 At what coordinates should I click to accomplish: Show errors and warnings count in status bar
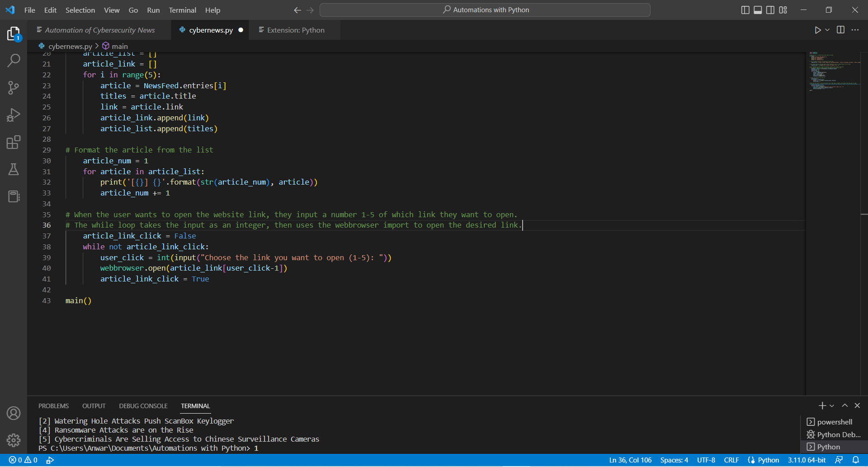pos(23,460)
